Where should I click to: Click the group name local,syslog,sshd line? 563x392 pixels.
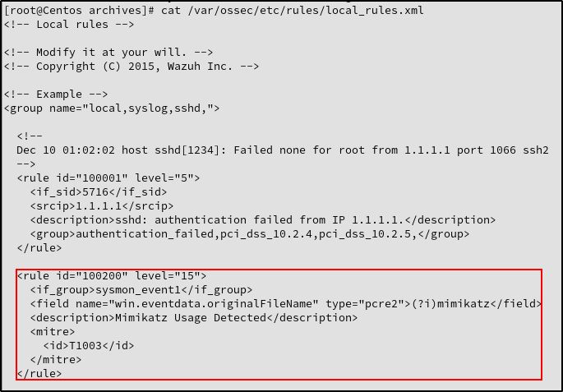pyautogui.click(x=112, y=108)
